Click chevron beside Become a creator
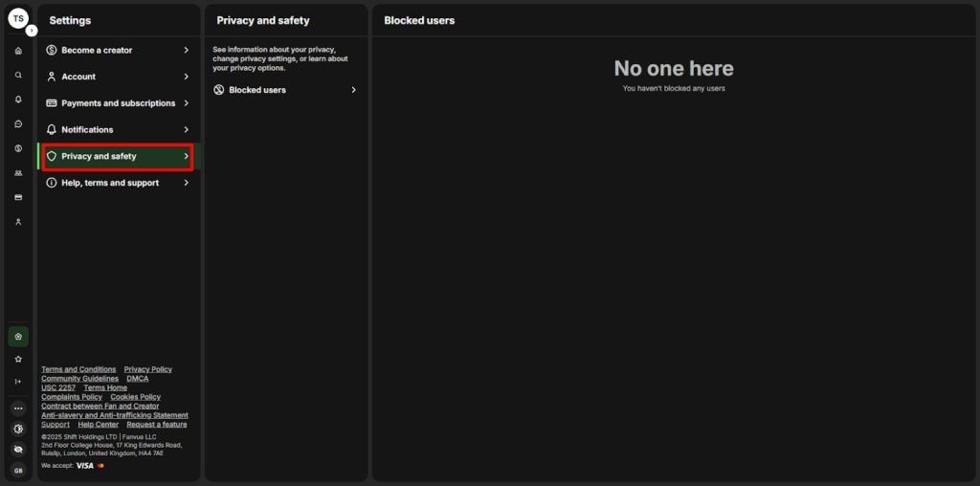Screen dimensions: 980x486 187,50
